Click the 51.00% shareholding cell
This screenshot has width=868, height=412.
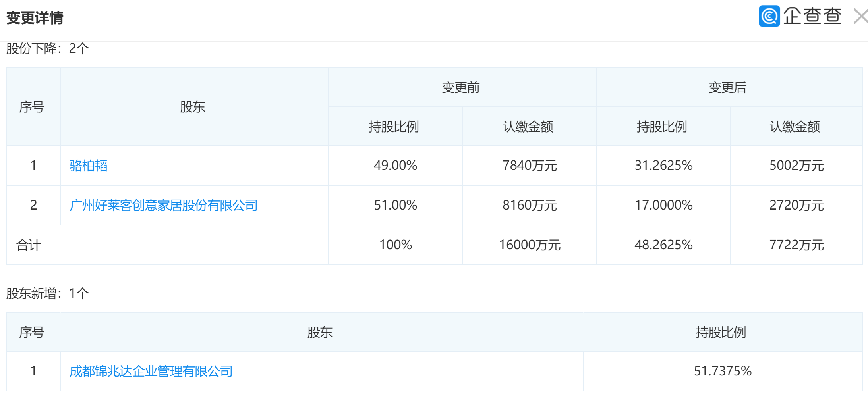(395, 205)
